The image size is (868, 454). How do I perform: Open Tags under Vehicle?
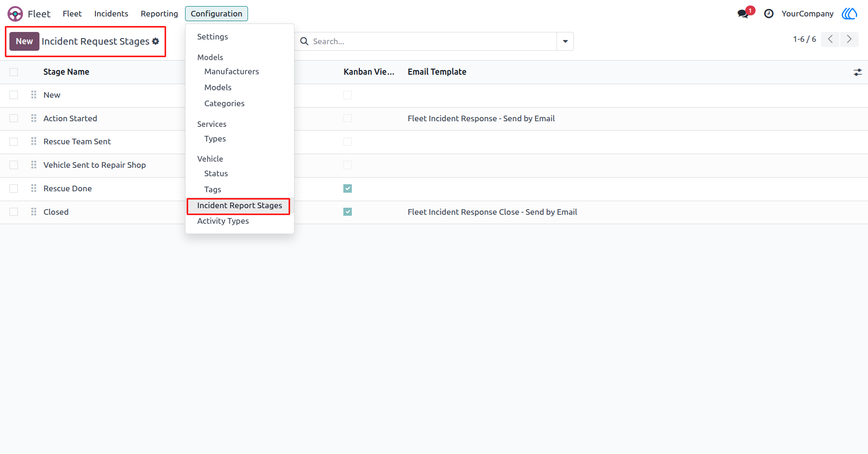(213, 189)
